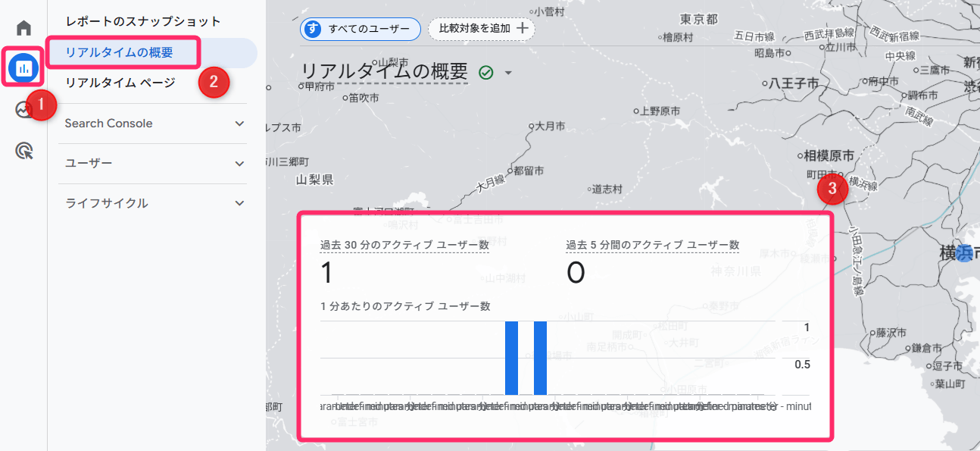The image size is (980, 451).
Task: Click 山梨県 label on the map
Action: 315,180
